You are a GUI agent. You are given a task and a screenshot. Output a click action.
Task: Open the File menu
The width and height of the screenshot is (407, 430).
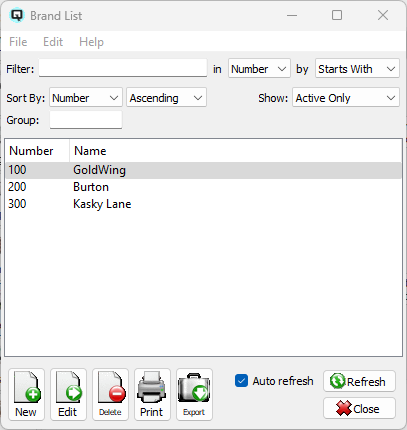[18, 42]
